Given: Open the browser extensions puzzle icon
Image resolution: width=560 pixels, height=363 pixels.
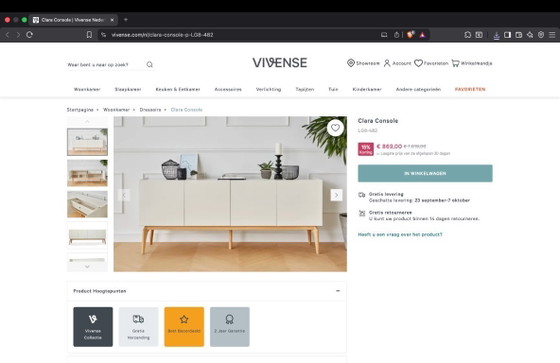Looking at the screenshot, I should tap(468, 35).
